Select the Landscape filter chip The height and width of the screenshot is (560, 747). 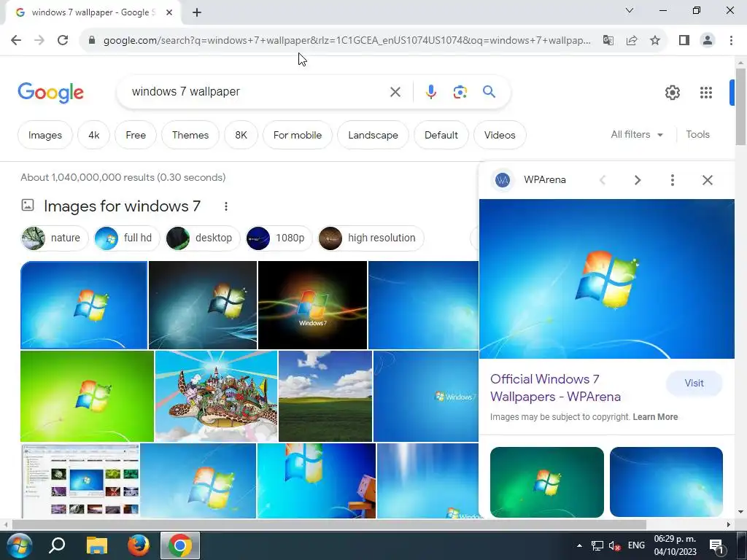[373, 135]
